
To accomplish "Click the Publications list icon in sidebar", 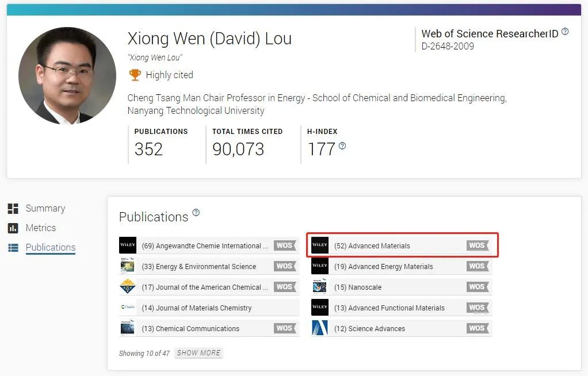I will (x=13, y=247).
